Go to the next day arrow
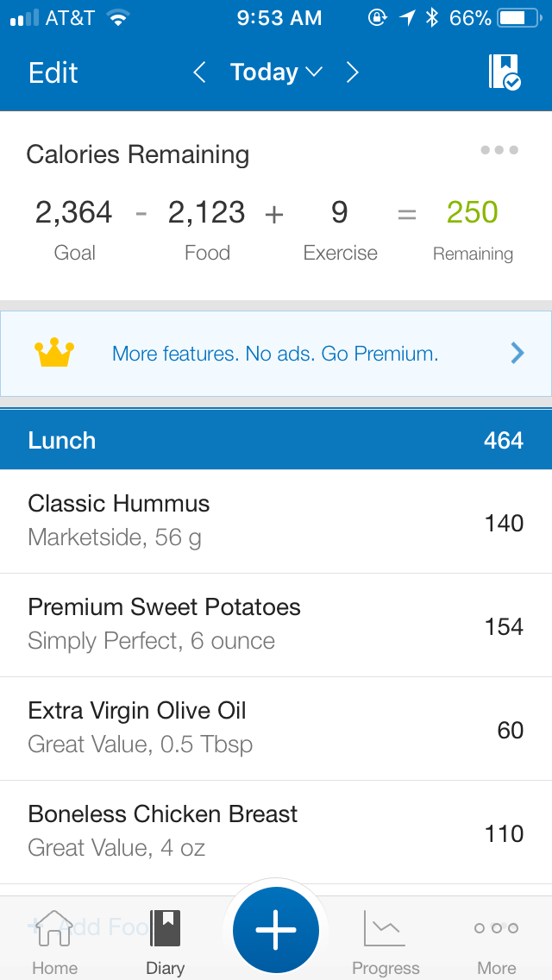This screenshot has width=552, height=980. coord(352,72)
